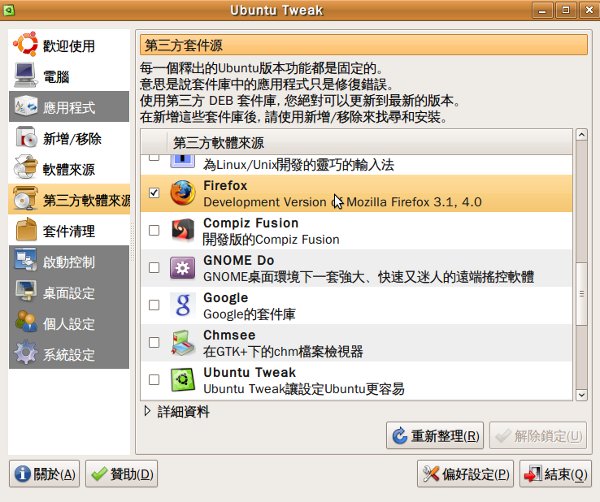Click the 第三方軟體來源 column header
Viewport: 600px width, 502px height.
(x=369, y=142)
